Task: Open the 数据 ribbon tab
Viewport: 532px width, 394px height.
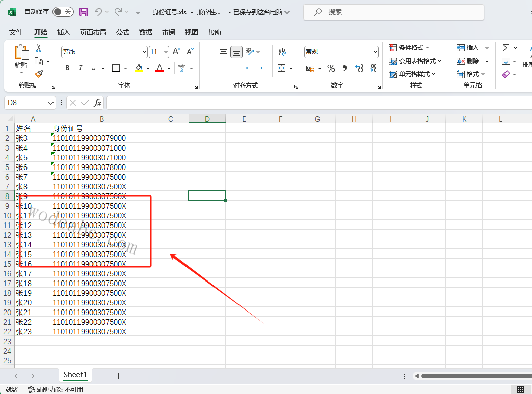Action: tap(146, 32)
